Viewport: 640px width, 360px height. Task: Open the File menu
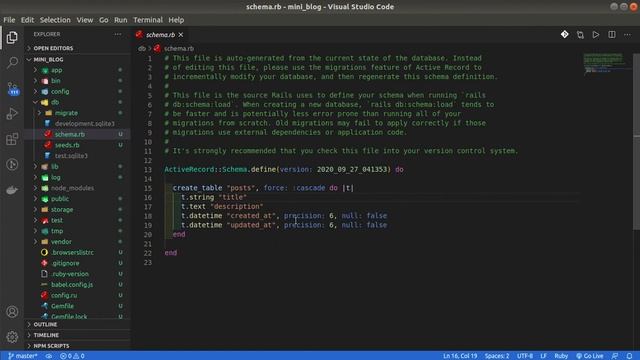(x=9, y=20)
